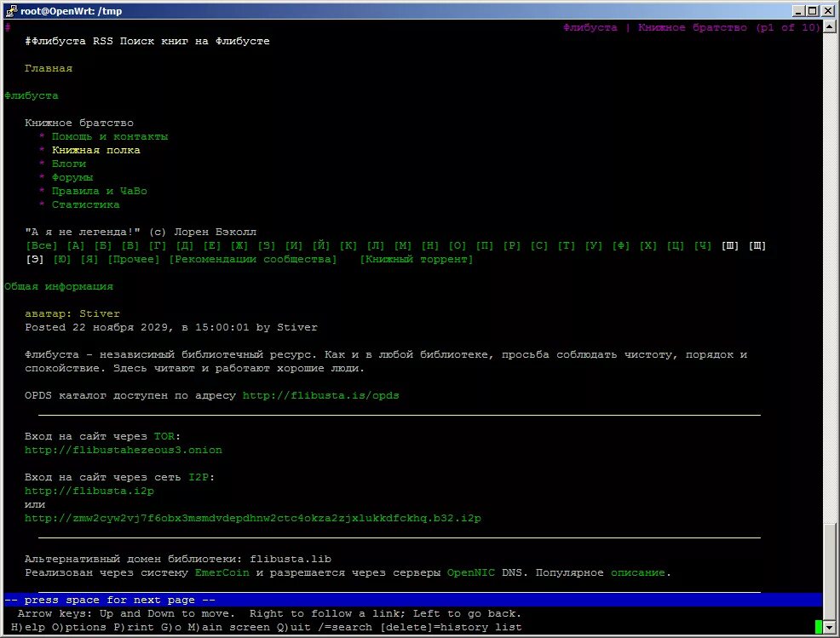This screenshot has height=638, width=840.
Task: Choose the letter [Я] link
Action: pos(89,259)
